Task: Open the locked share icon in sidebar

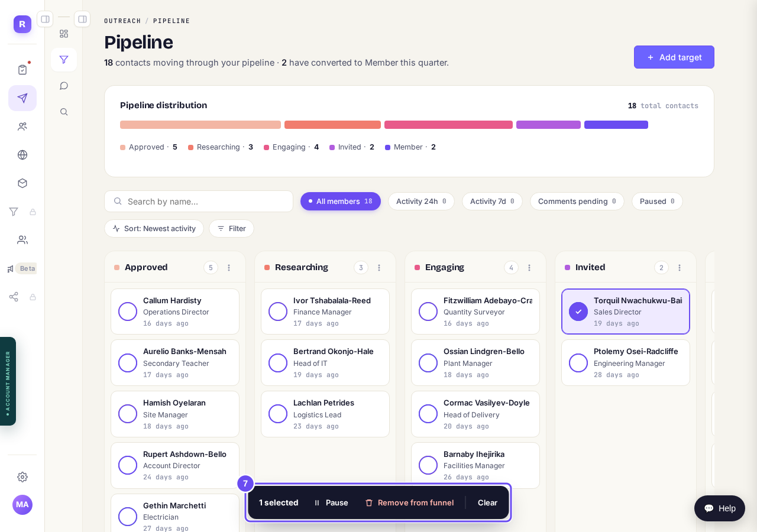Action: tap(14, 297)
